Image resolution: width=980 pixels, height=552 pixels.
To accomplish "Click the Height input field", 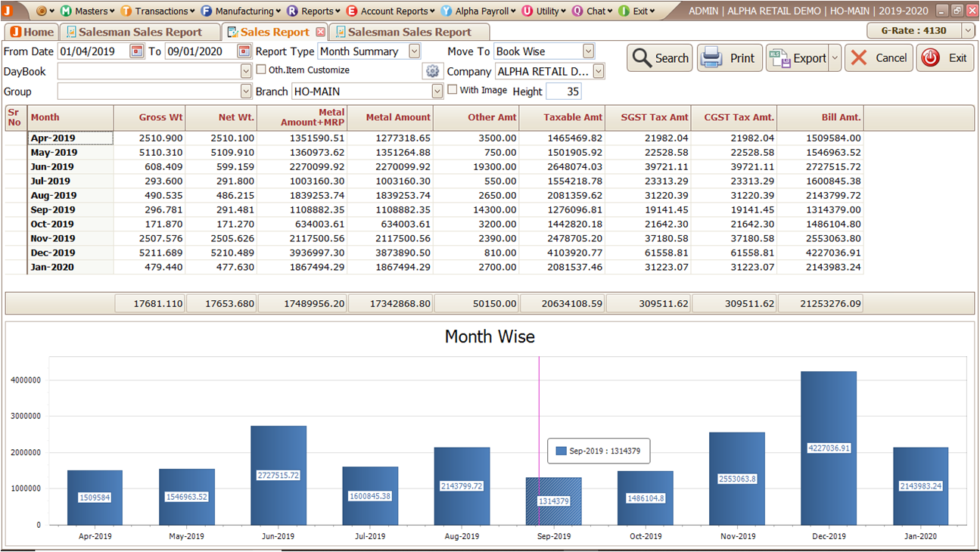I will [x=563, y=91].
